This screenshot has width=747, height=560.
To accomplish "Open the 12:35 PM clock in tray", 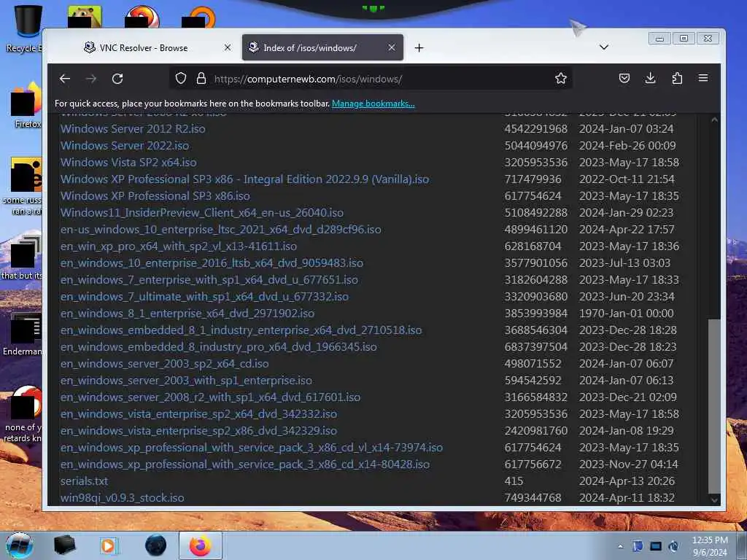I will tap(709, 546).
